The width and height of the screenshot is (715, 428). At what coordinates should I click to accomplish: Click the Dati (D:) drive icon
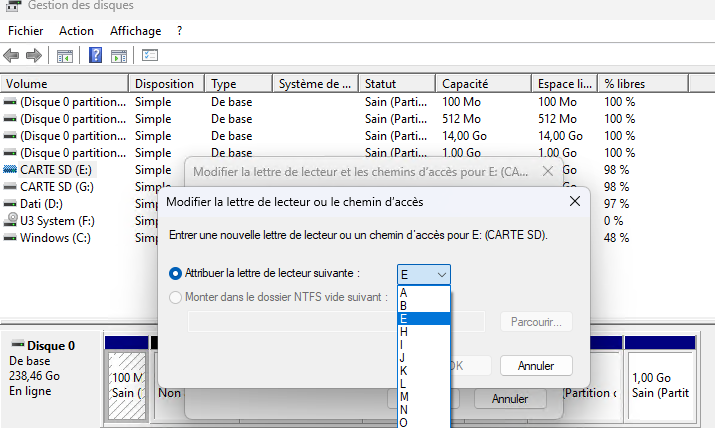point(10,204)
